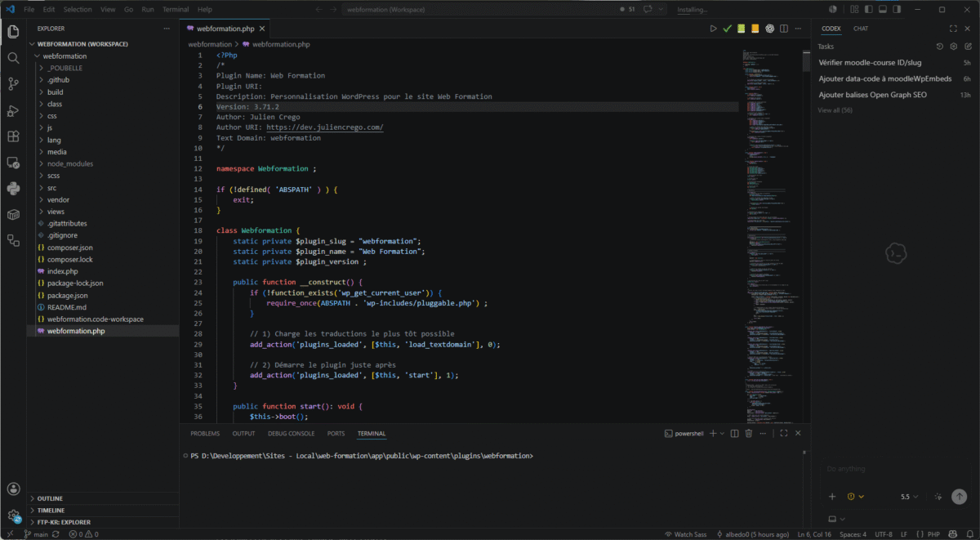The height and width of the screenshot is (540, 980).
Task: Switch to the PROBLEMS panel tab
Action: click(205, 434)
